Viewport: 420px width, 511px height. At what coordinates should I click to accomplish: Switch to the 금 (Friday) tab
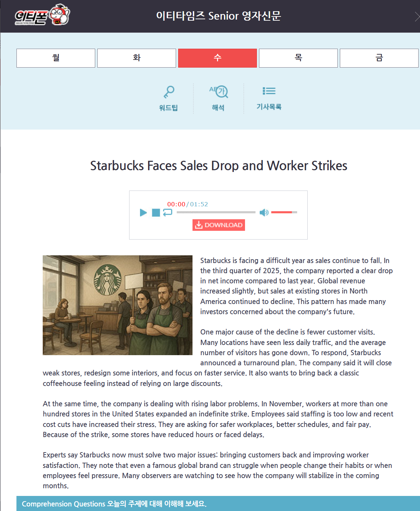pyautogui.click(x=379, y=58)
